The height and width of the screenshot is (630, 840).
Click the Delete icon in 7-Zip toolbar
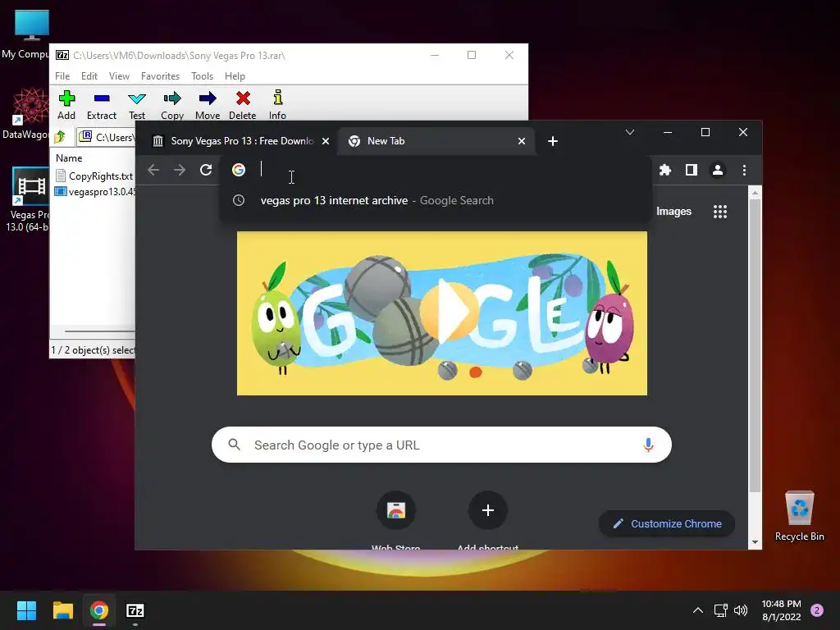[243, 105]
